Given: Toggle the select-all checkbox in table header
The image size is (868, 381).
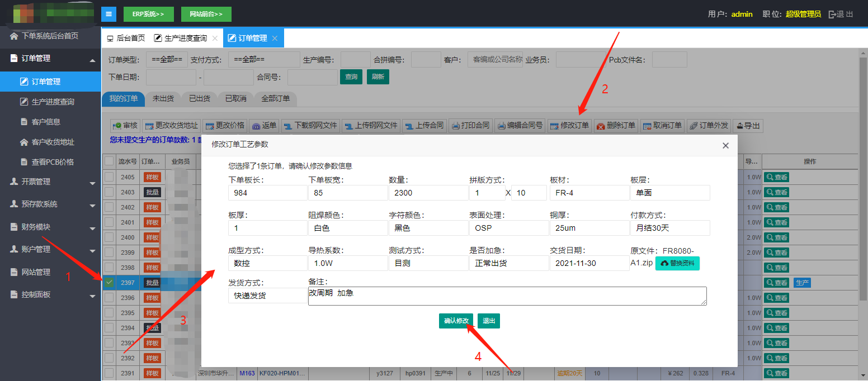Looking at the screenshot, I should (109, 161).
